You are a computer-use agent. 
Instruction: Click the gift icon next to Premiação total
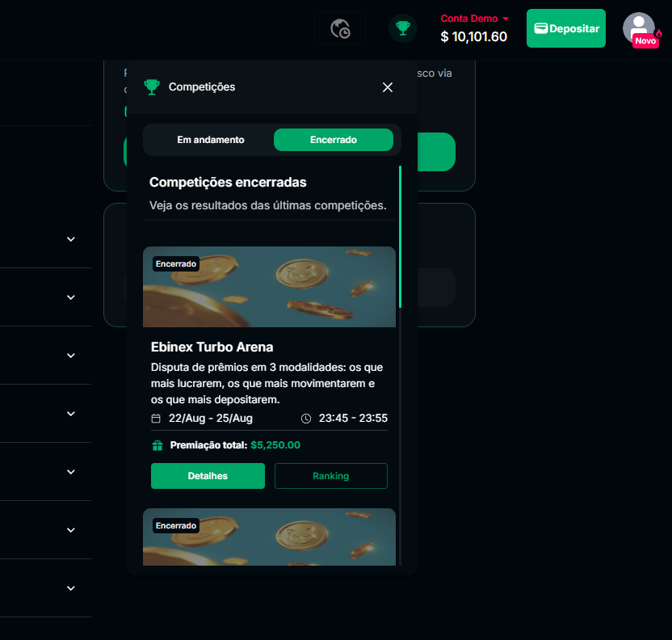157,445
